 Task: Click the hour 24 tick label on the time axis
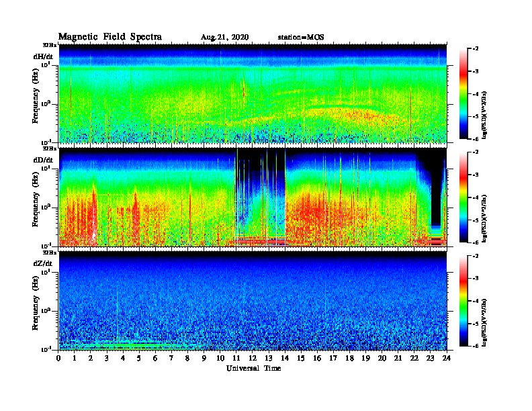pyautogui.click(x=447, y=358)
